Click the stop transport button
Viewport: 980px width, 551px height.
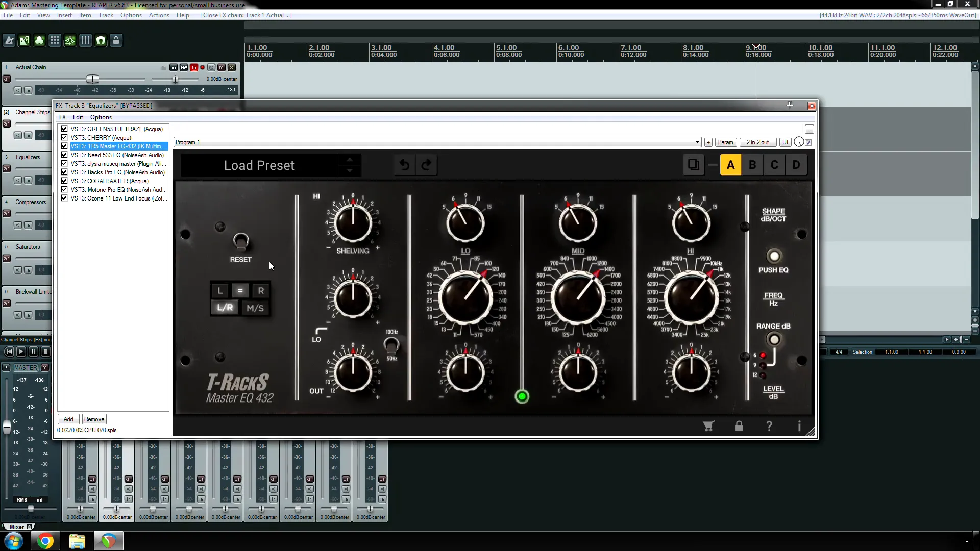45,352
